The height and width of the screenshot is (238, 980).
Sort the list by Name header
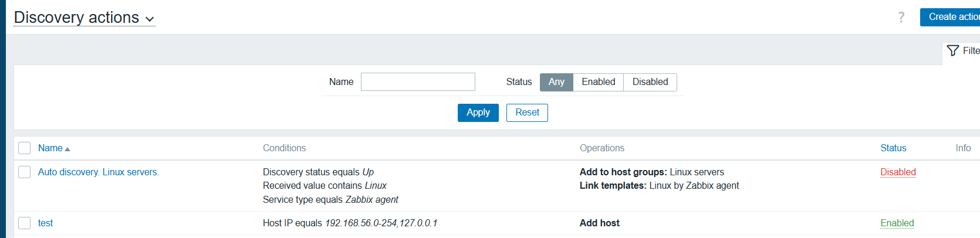(x=50, y=148)
